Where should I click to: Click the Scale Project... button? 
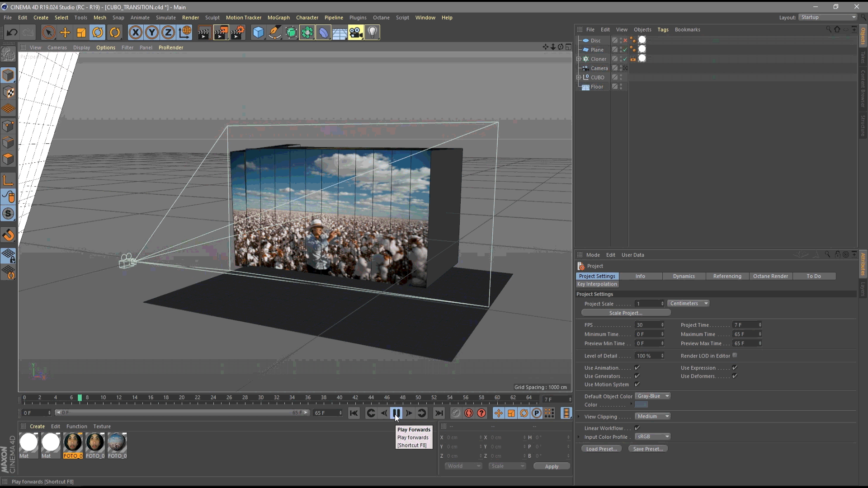(626, 313)
